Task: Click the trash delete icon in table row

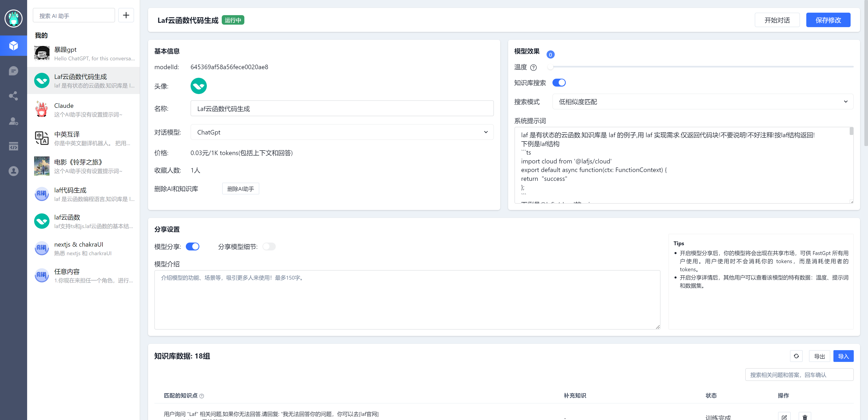Action: coord(805,417)
